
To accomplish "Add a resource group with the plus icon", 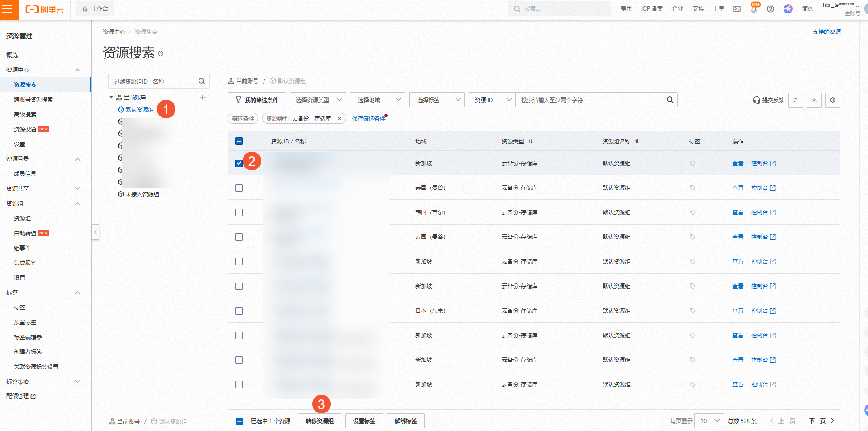I will click(203, 97).
